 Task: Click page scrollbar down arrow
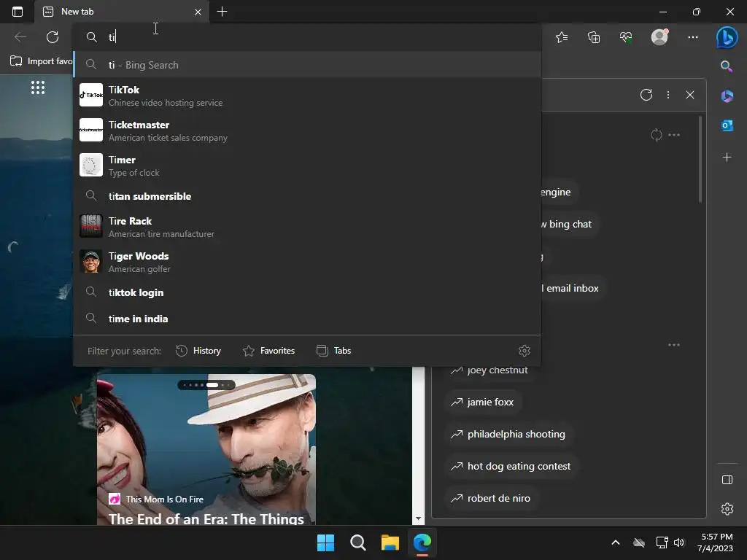(x=418, y=518)
